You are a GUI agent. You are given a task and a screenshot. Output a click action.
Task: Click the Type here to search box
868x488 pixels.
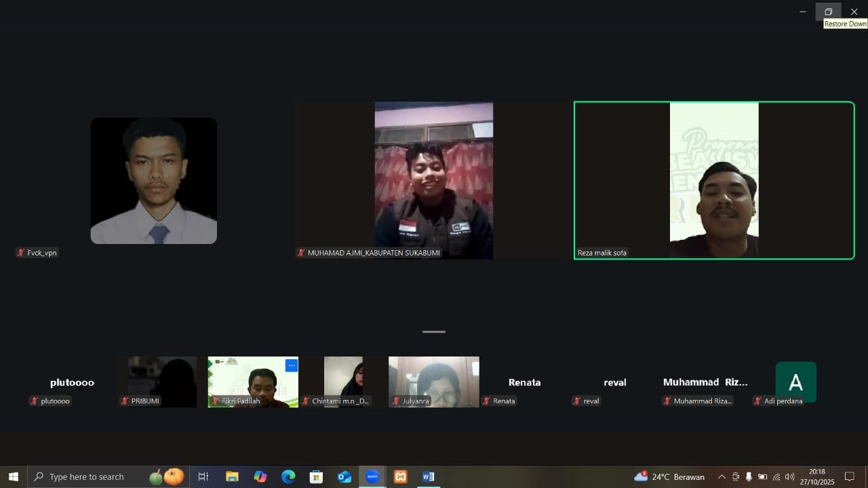[x=87, y=476]
